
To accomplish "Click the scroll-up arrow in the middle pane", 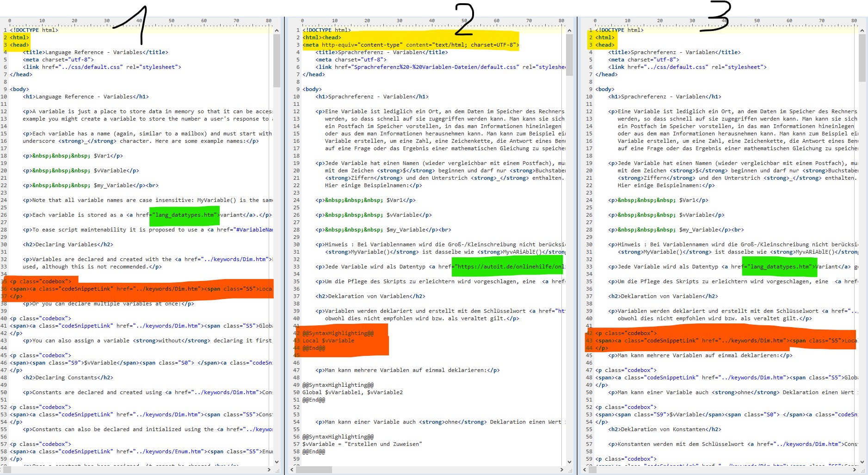I will [x=569, y=30].
